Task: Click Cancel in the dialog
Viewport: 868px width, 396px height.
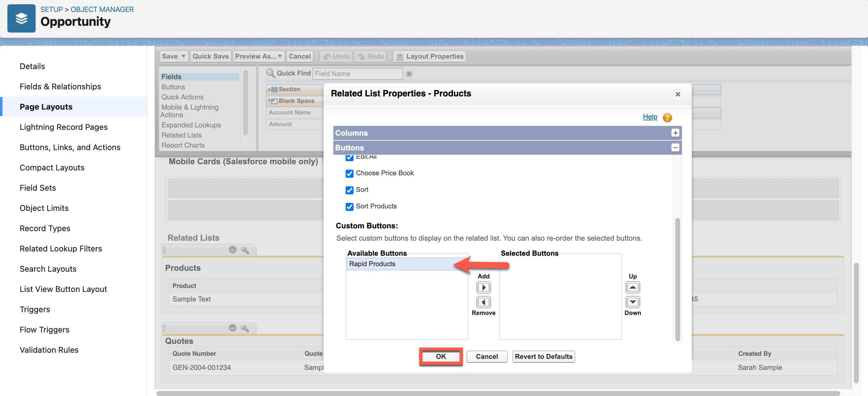Action: (x=486, y=356)
